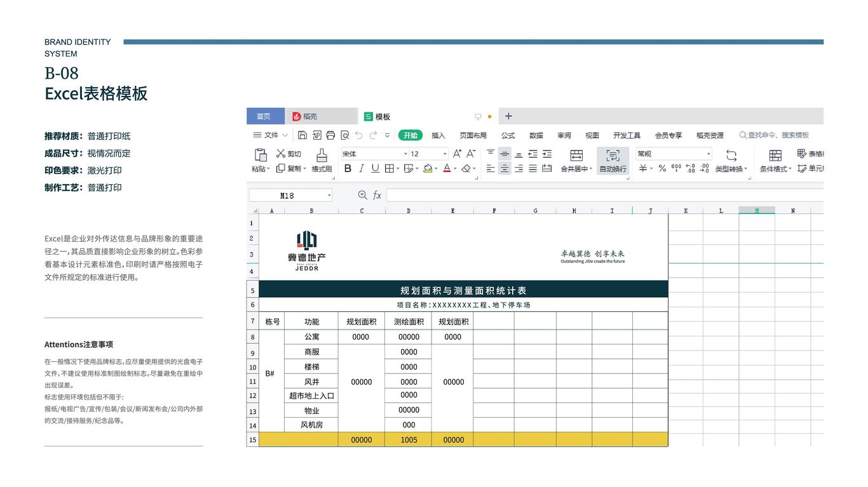This screenshot has width=868, height=487.
Task: Open the 审阅 ribbon tab
Action: click(564, 135)
